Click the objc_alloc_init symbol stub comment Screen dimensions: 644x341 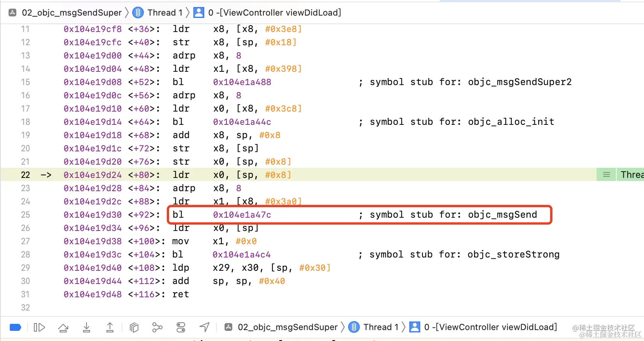coord(456,122)
